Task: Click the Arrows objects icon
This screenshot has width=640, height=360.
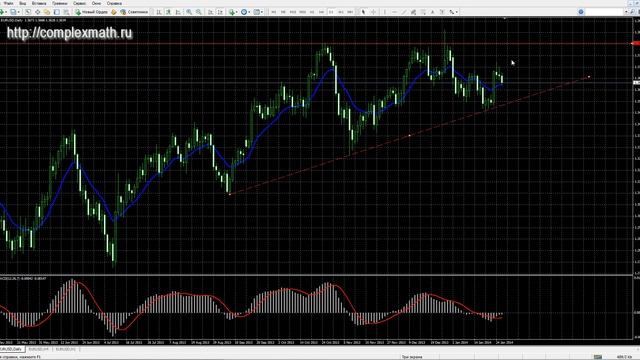Action: 451,12
